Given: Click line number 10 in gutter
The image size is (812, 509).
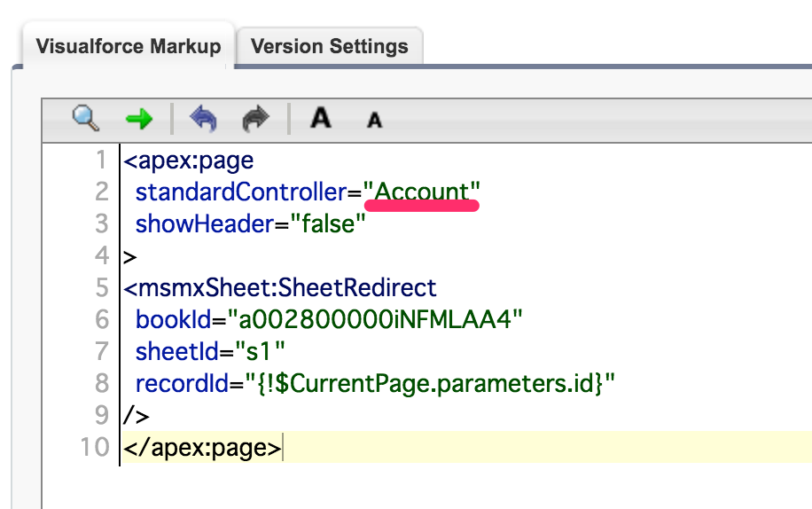Looking at the screenshot, I should click(x=95, y=448).
